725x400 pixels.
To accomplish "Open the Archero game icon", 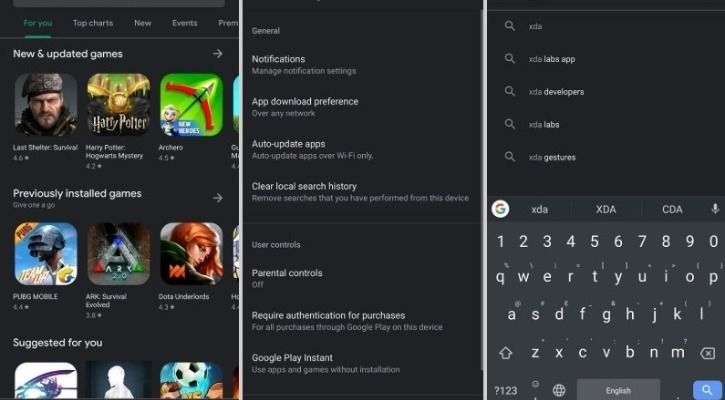I will 191,105.
